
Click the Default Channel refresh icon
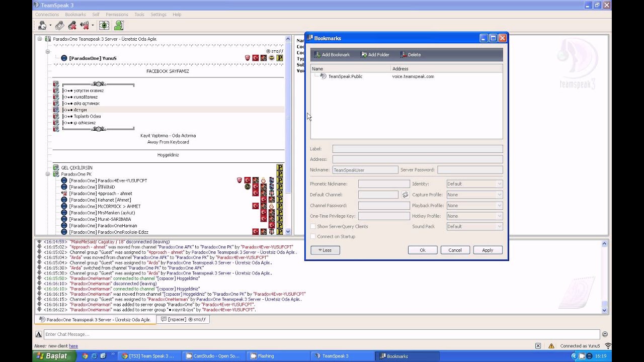(x=405, y=195)
